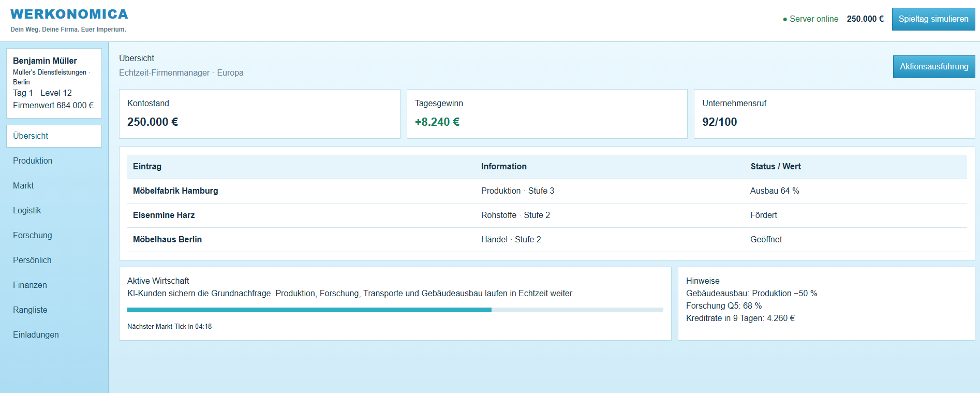Screen dimensions: 980x393
Task: Click the Tagesgewinn +8.240 € card
Action: [x=547, y=114]
